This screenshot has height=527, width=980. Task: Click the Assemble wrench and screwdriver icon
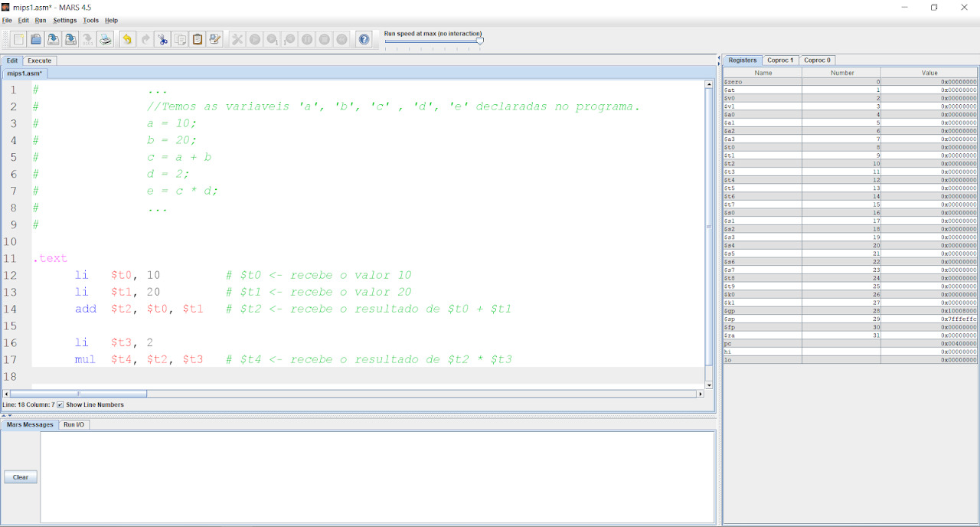point(237,39)
